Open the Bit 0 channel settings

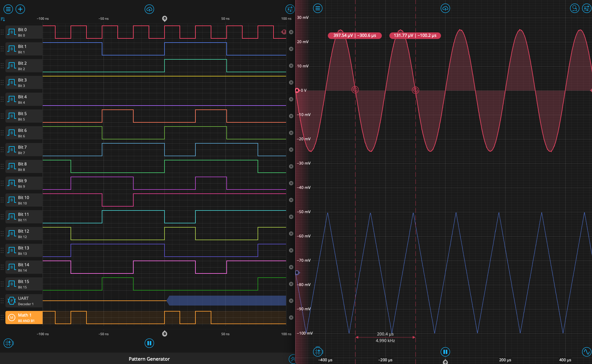pos(24,32)
